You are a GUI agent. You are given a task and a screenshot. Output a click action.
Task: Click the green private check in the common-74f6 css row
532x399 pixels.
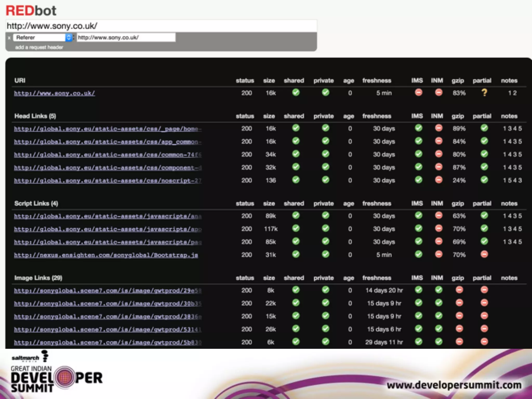pos(325,154)
